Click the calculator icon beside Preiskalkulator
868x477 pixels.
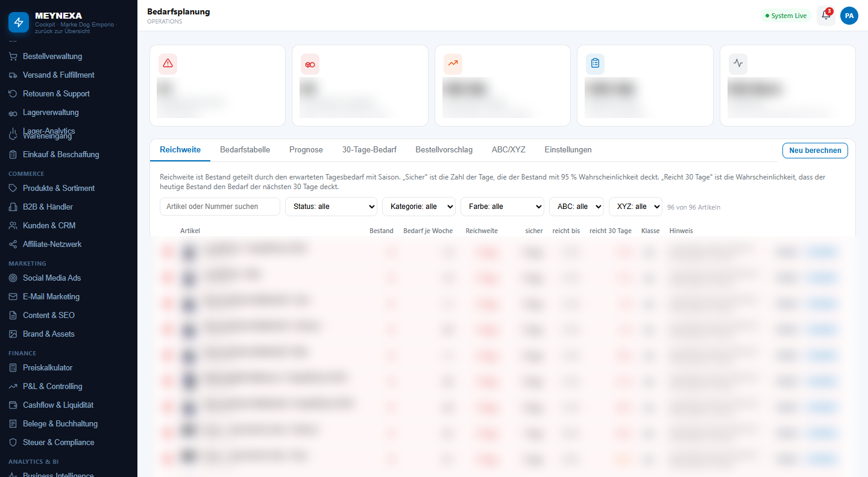(x=13, y=368)
